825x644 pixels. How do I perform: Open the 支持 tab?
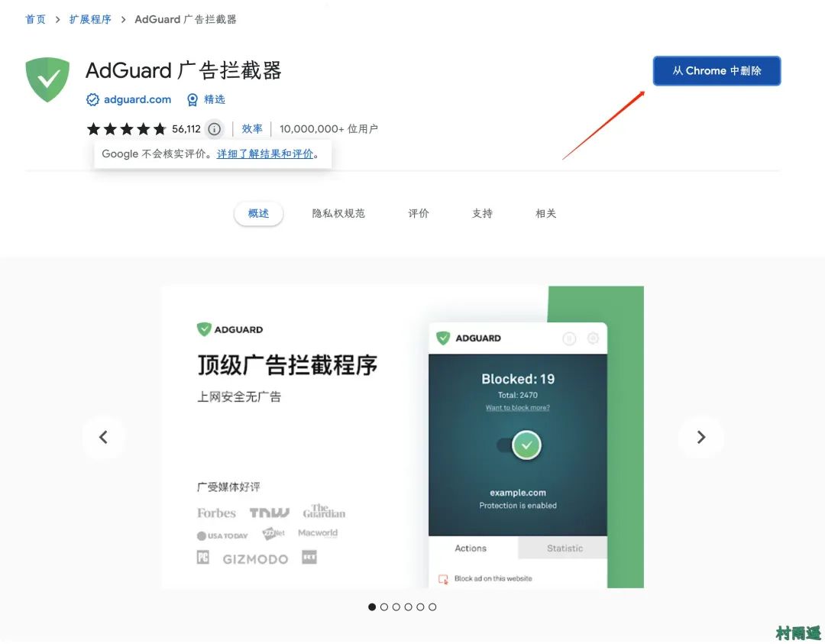(483, 214)
